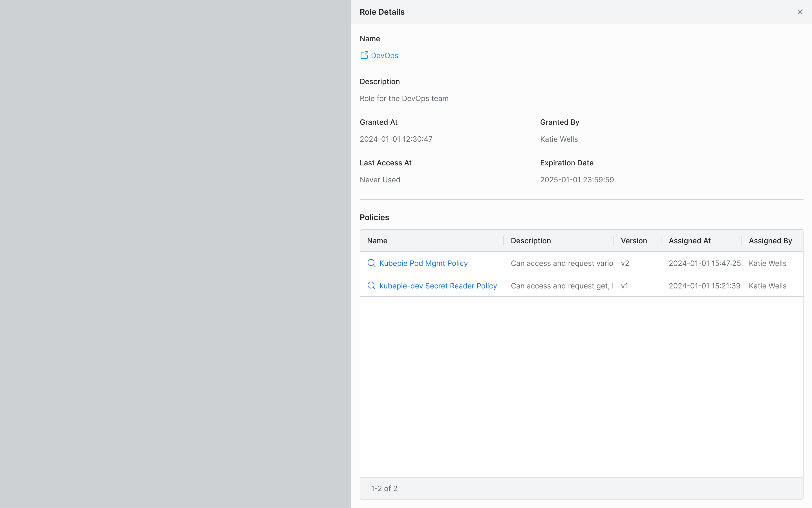Click the Assigned At column header
The height and width of the screenshot is (508, 812).
pos(690,240)
